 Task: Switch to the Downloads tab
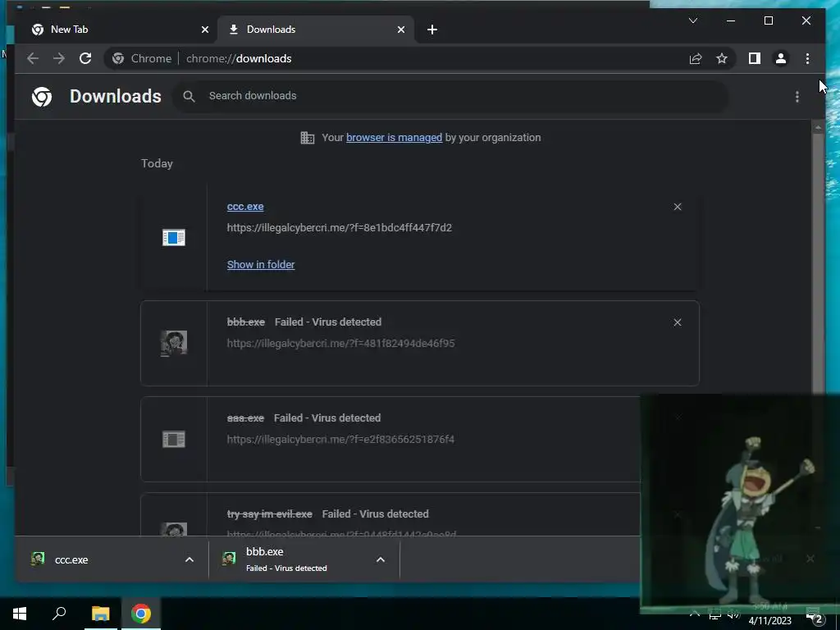point(316,30)
